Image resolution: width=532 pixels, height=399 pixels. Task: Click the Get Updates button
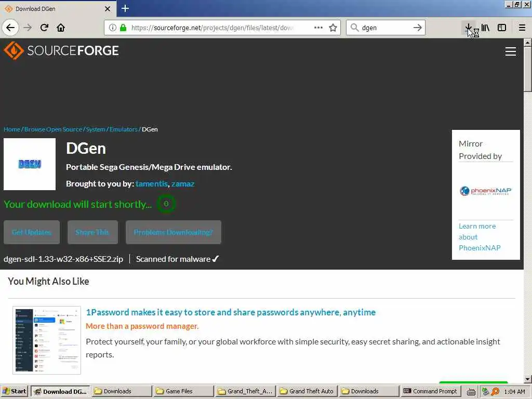[32, 232]
